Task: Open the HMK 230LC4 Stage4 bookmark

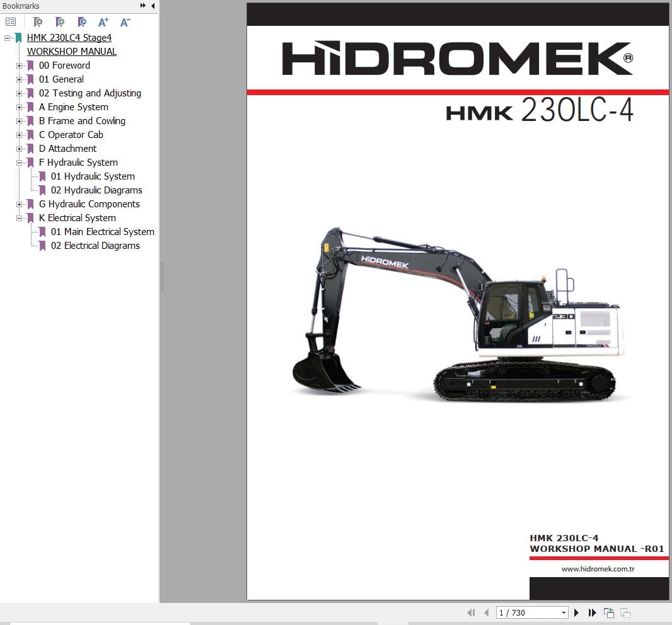Action: point(69,37)
